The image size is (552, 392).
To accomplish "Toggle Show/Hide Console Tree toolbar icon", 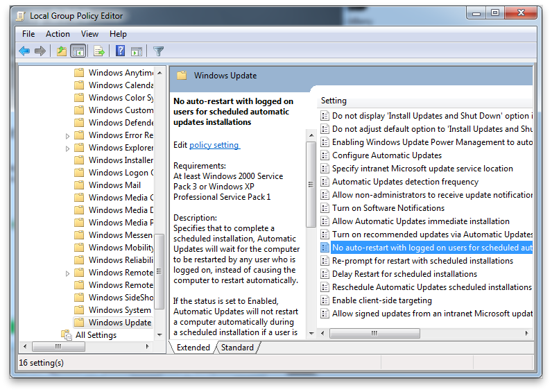I will pyautogui.click(x=78, y=51).
